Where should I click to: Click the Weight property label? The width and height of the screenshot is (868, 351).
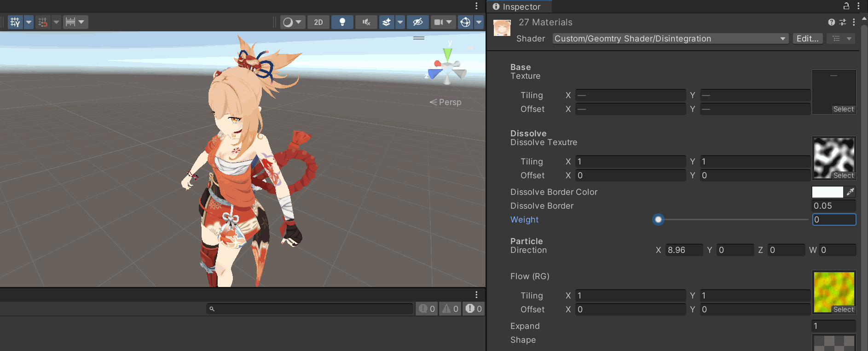coord(524,220)
